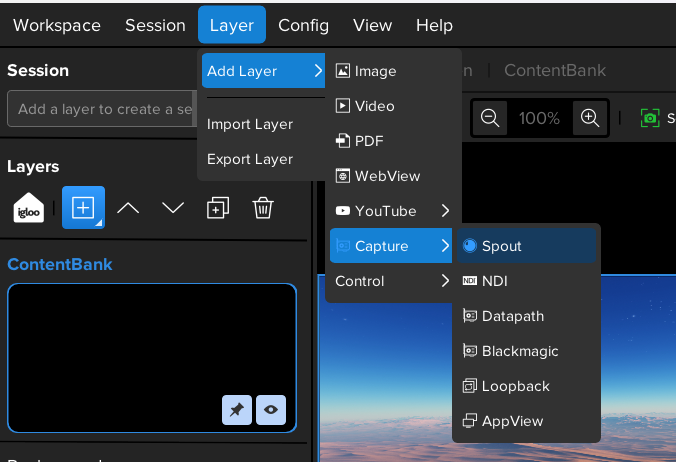
Task: Click the igloo logo icon in Layers
Action: pos(28,208)
